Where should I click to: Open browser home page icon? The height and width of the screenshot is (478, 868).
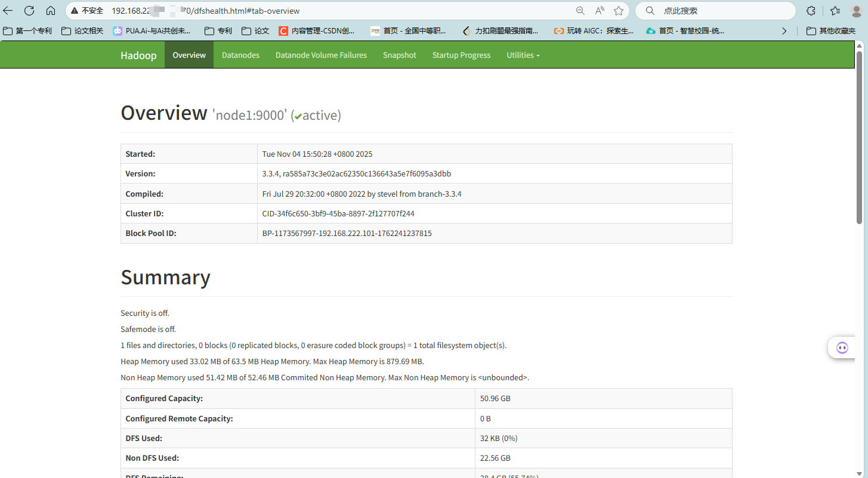pyautogui.click(x=51, y=11)
